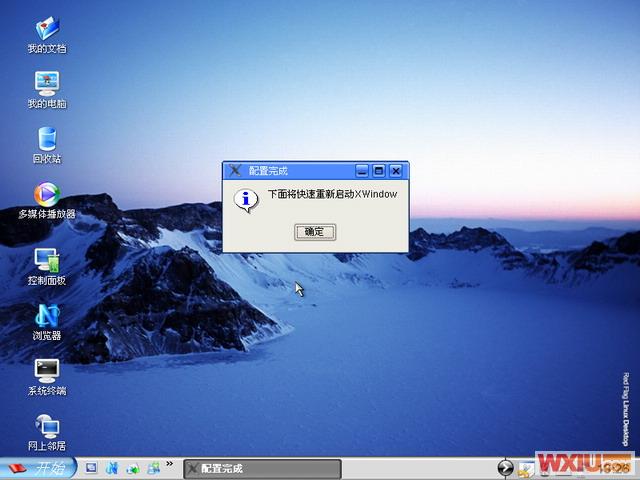The height and width of the screenshot is (480, 640).
Task: Select the 配置完成 taskbar window button
Action: point(260,468)
